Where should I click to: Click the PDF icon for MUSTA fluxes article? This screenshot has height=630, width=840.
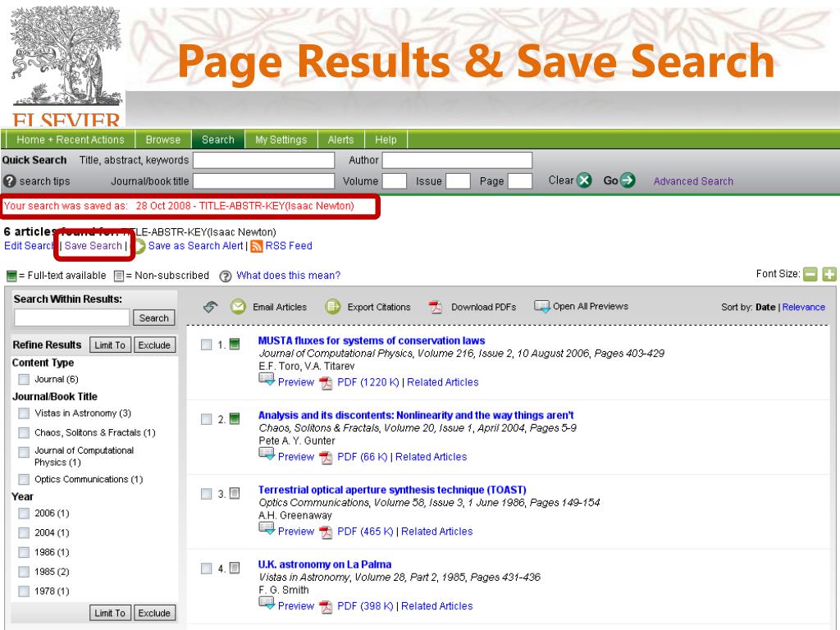[x=326, y=383]
